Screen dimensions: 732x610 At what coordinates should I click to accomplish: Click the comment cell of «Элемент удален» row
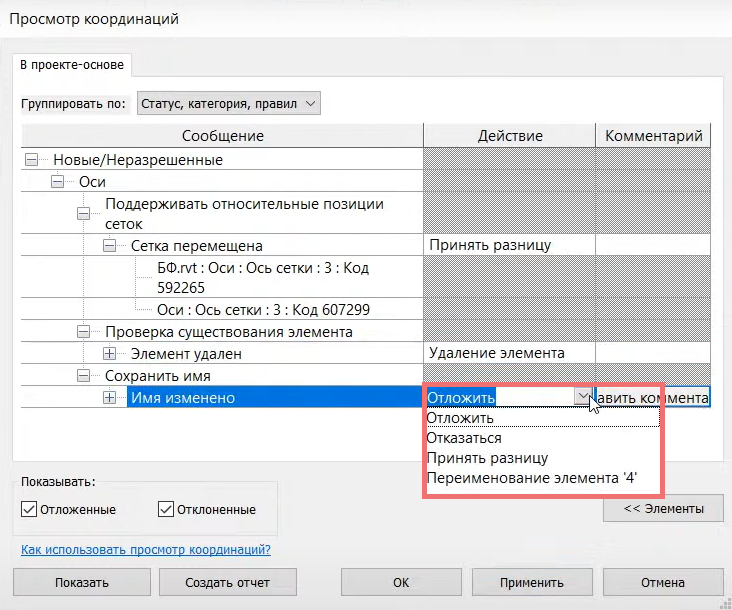point(653,353)
